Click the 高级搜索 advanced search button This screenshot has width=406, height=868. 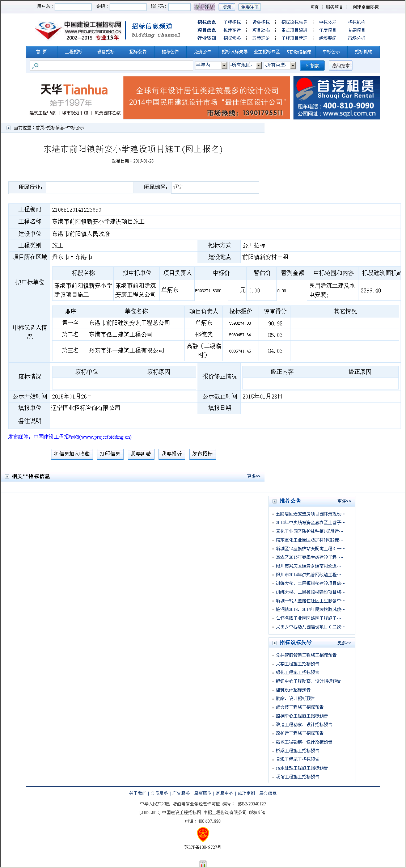tap(341, 66)
